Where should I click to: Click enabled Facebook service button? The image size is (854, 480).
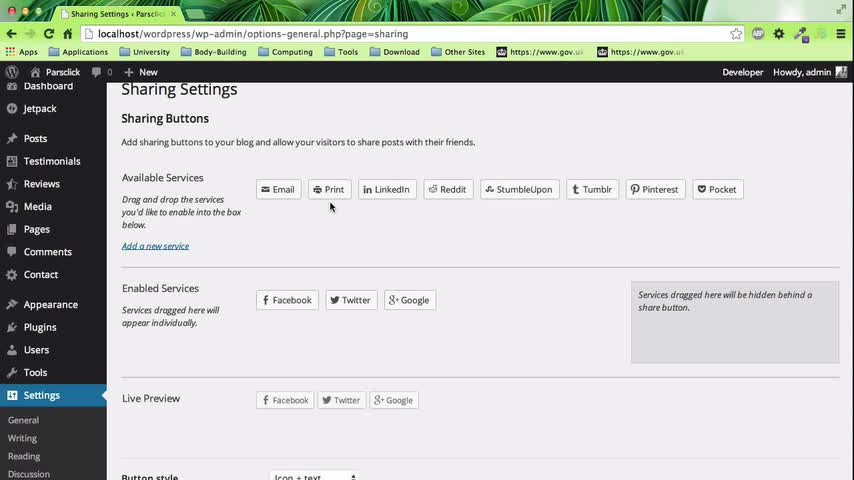click(287, 300)
